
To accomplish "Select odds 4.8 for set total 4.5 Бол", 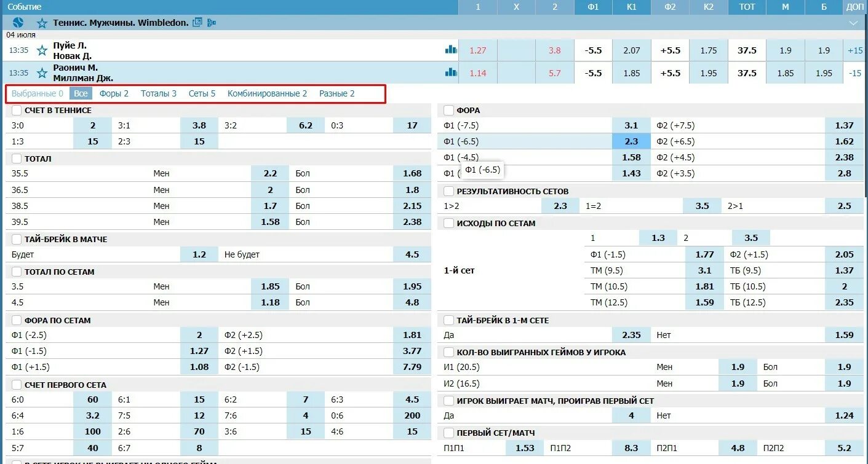I will pyautogui.click(x=412, y=302).
